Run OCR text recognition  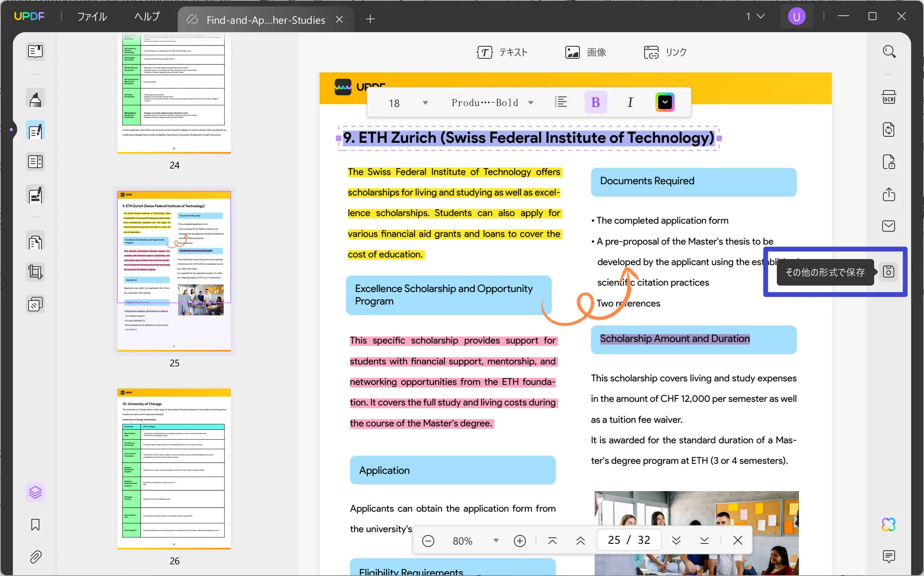889,98
